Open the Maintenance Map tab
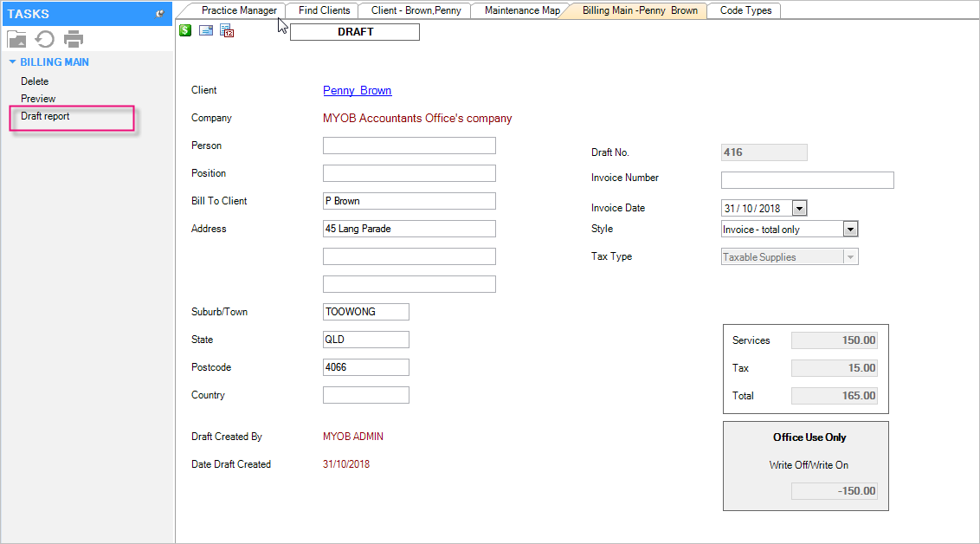980x544 pixels. pyautogui.click(x=521, y=10)
